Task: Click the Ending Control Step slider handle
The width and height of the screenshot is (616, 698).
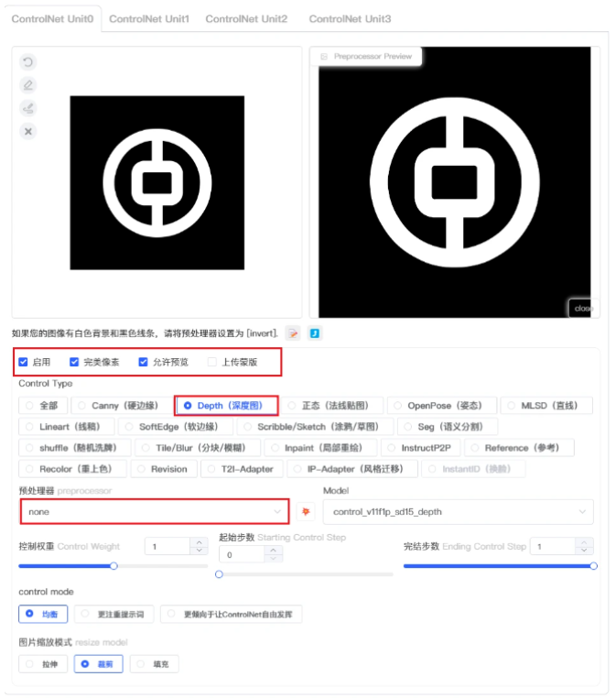Action: click(593, 566)
